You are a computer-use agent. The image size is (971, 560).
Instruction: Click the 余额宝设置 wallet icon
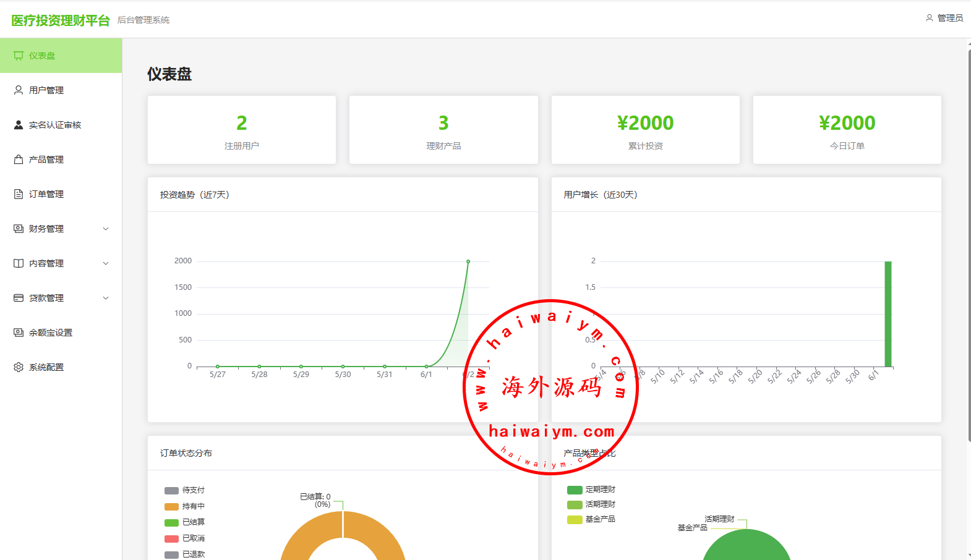[x=19, y=333]
